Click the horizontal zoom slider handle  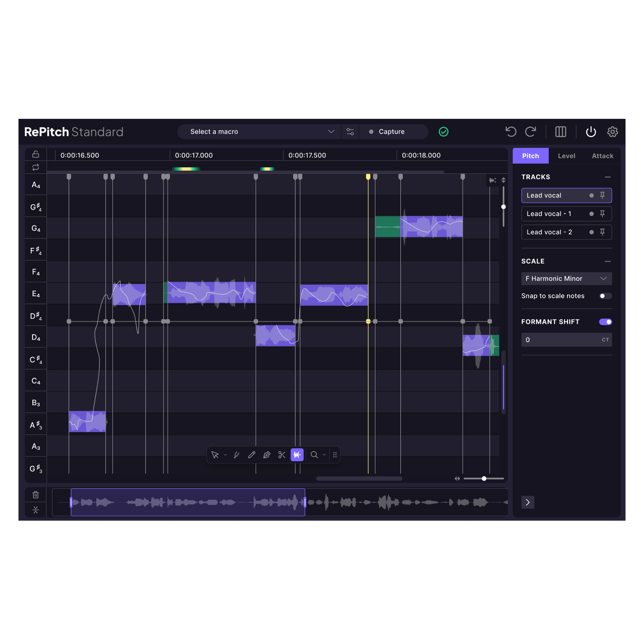point(484,479)
